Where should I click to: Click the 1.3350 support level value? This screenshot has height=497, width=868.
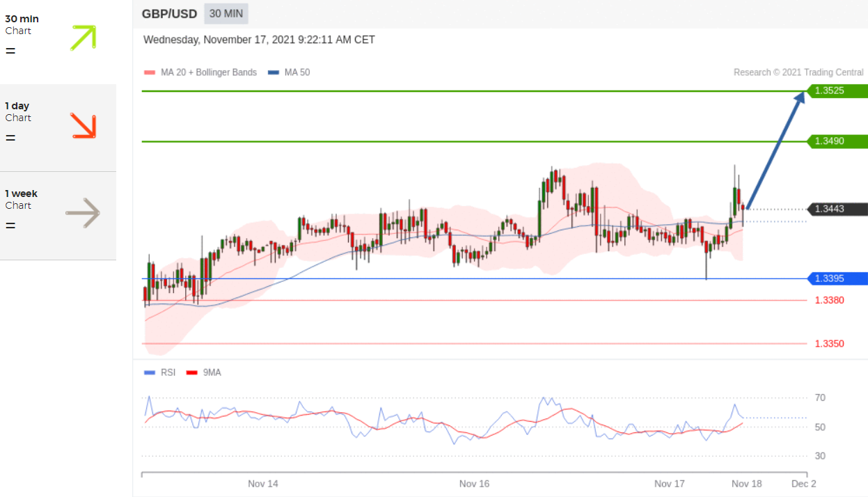(830, 344)
